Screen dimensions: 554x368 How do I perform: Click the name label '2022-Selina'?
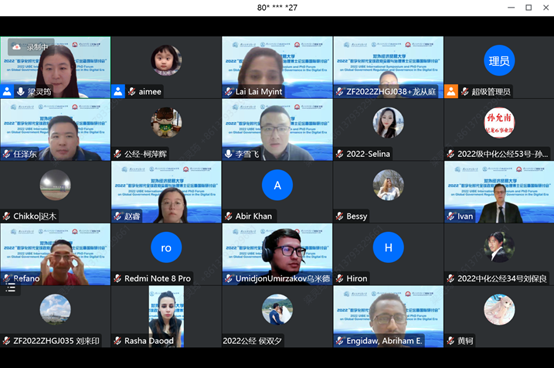click(368, 154)
